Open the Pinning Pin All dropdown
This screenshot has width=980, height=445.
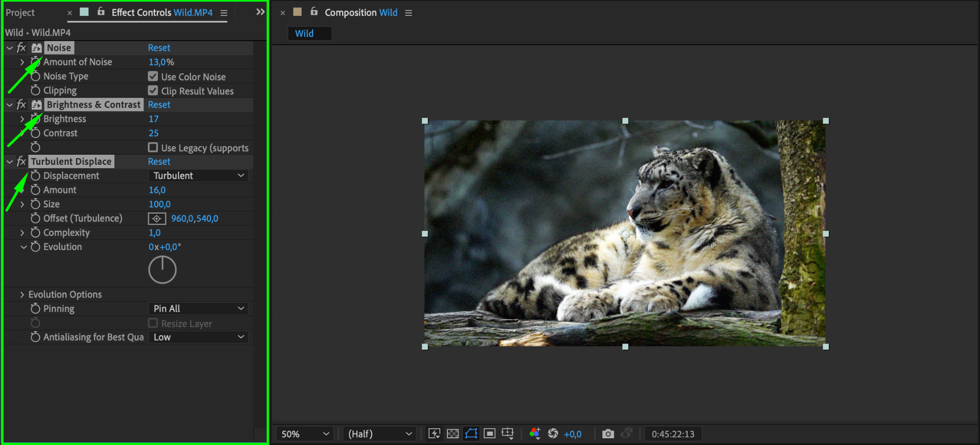pos(199,309)
